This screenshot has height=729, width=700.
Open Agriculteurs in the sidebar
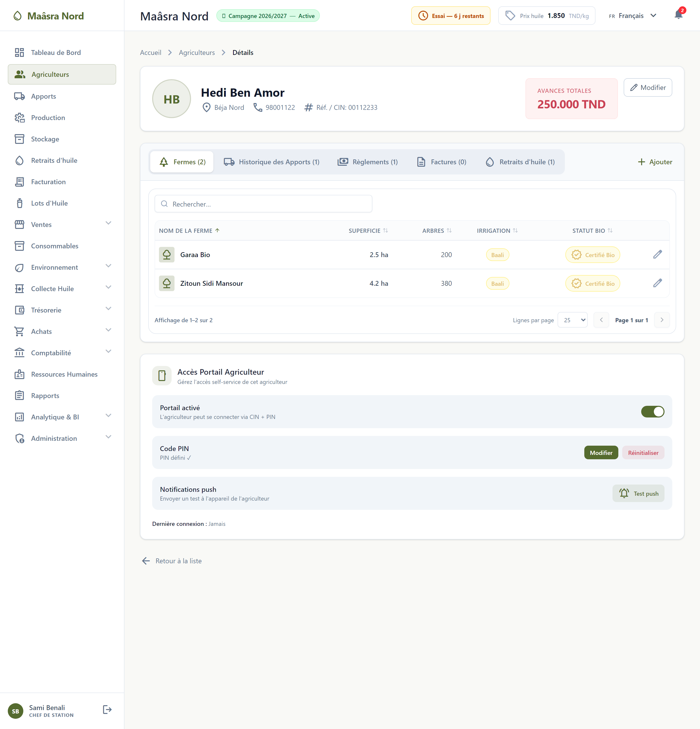[62, 74]
